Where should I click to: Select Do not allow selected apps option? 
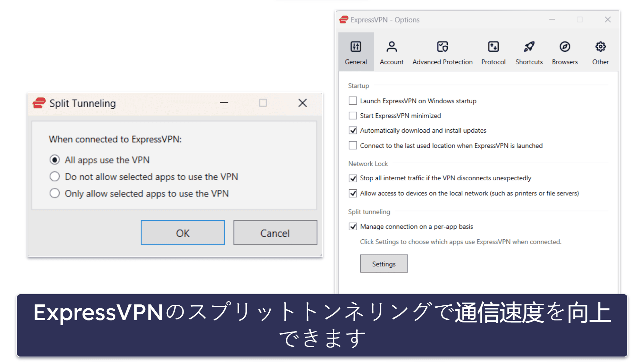click(x=54, y=176)
